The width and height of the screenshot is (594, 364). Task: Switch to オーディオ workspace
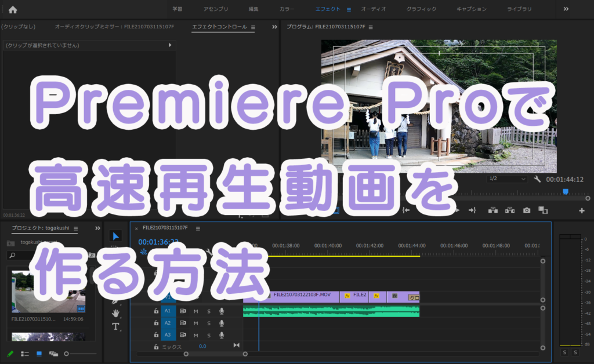click(373, 9)
